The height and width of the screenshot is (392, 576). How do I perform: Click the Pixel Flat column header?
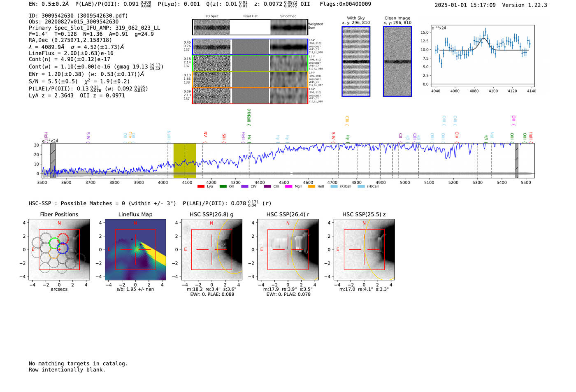(x=250, y=16)
